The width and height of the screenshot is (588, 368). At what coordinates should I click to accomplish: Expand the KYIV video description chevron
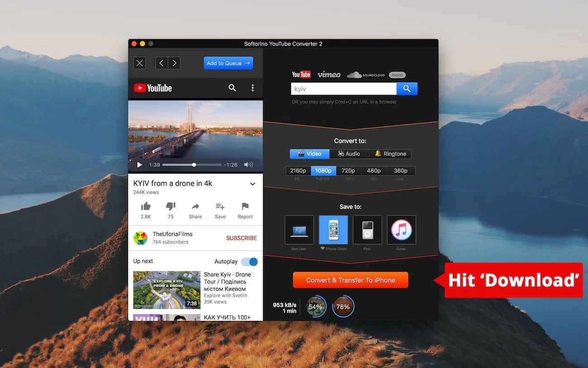[252, 184]
